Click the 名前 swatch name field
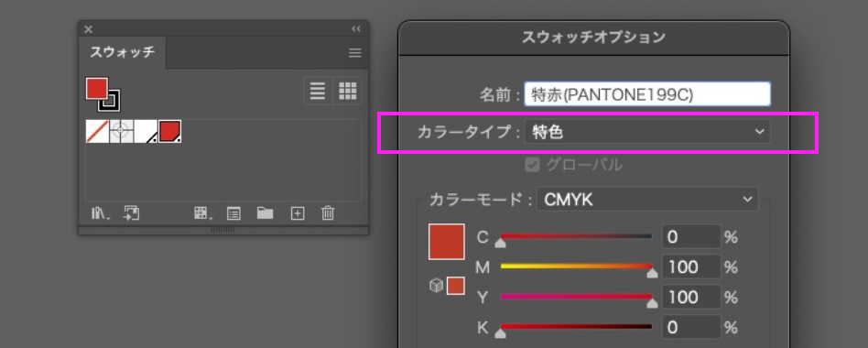 pos(647,94)
